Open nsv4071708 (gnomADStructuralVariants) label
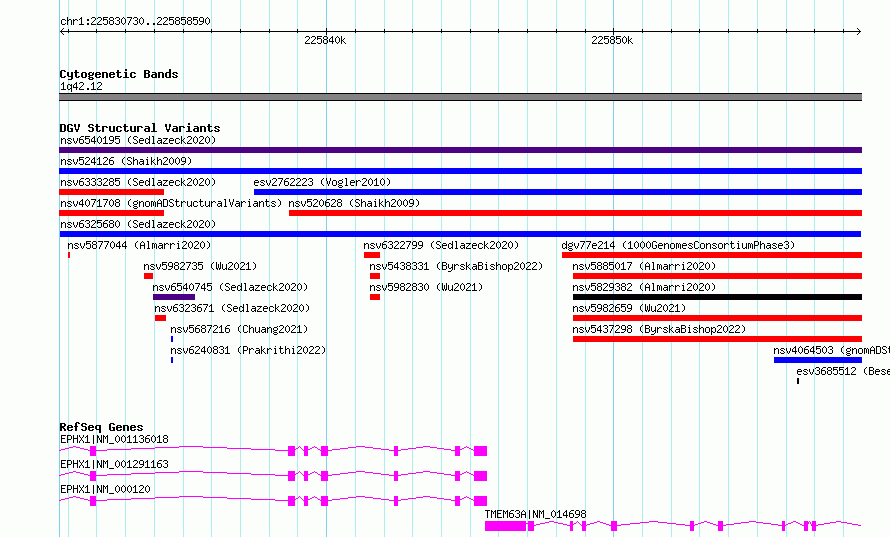Screen dimensions: 890x537 [x=171, y=203]
